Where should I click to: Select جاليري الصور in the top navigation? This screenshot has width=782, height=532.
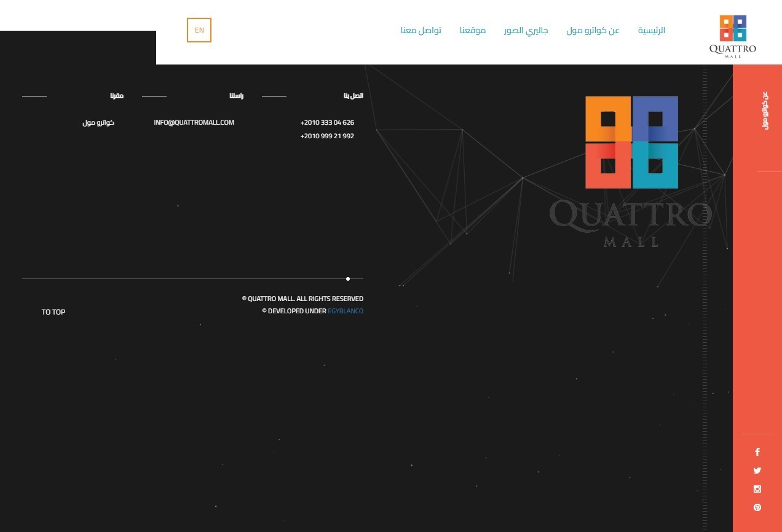tap(526, 30)
